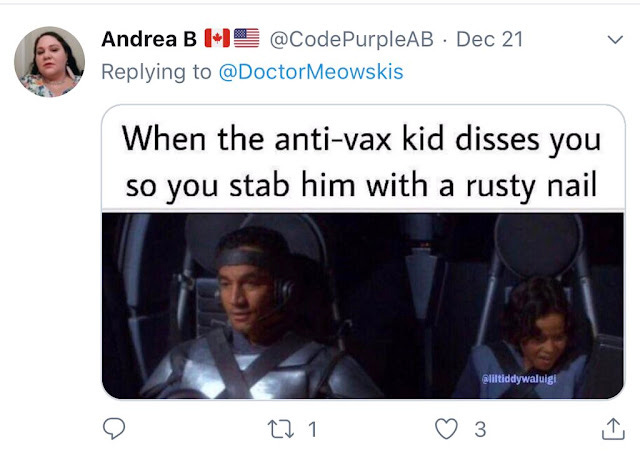Click the woman seated in the meme image
Image resolution: width=640 pixels, height=462 pixels.
click(535, 337)
